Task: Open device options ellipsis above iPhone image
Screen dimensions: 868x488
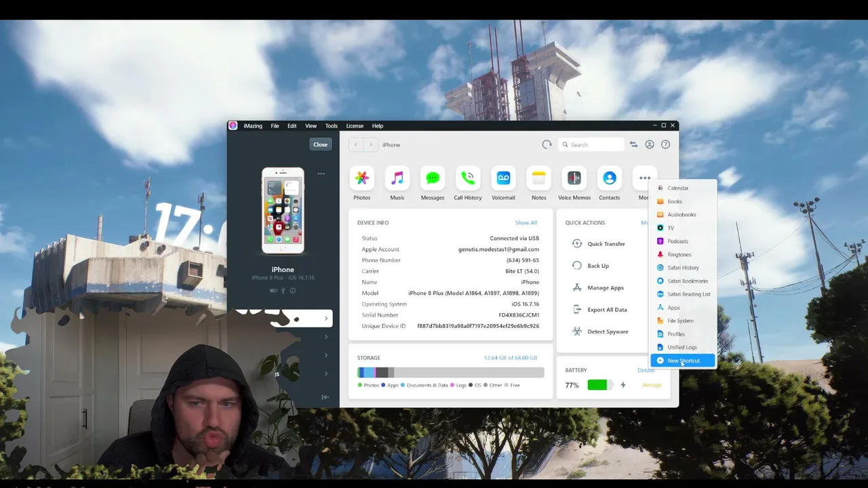Action: tap(321, 174)
